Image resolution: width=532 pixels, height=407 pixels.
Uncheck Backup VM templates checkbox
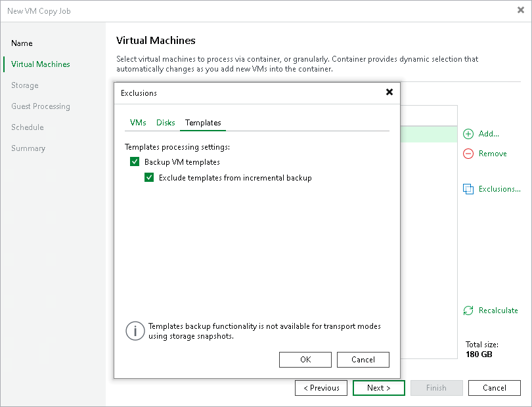coord(135,161)
